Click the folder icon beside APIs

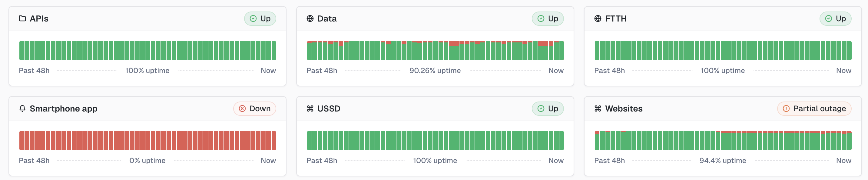(x=22, y=18)
